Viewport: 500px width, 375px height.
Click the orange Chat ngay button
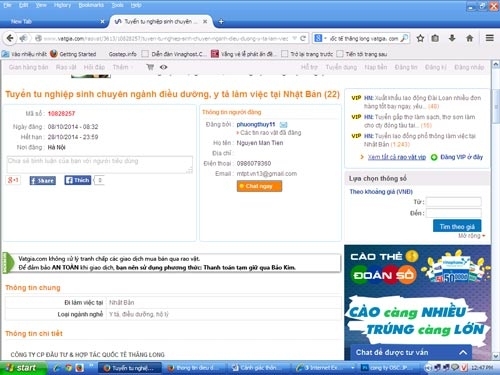(259, 186)
